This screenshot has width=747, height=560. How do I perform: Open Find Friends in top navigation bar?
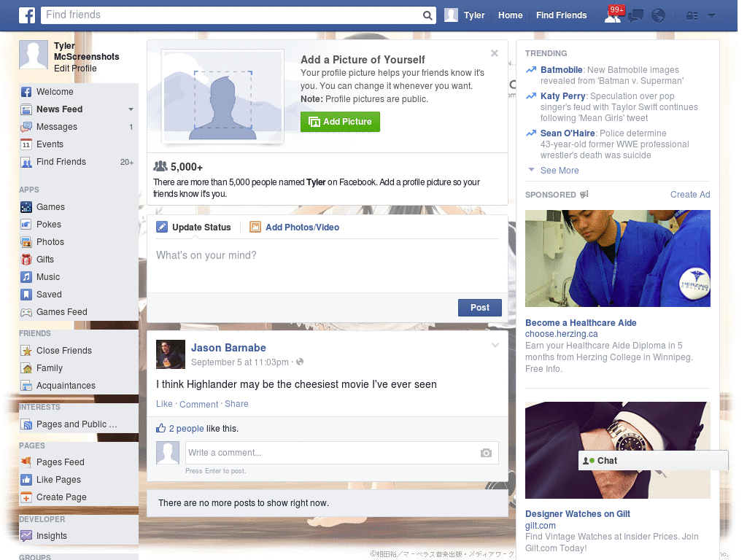click(x=561, y=15)
